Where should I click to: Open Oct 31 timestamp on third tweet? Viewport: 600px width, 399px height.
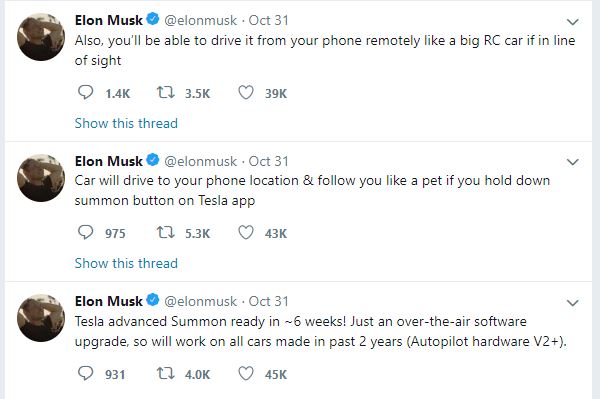269,301
